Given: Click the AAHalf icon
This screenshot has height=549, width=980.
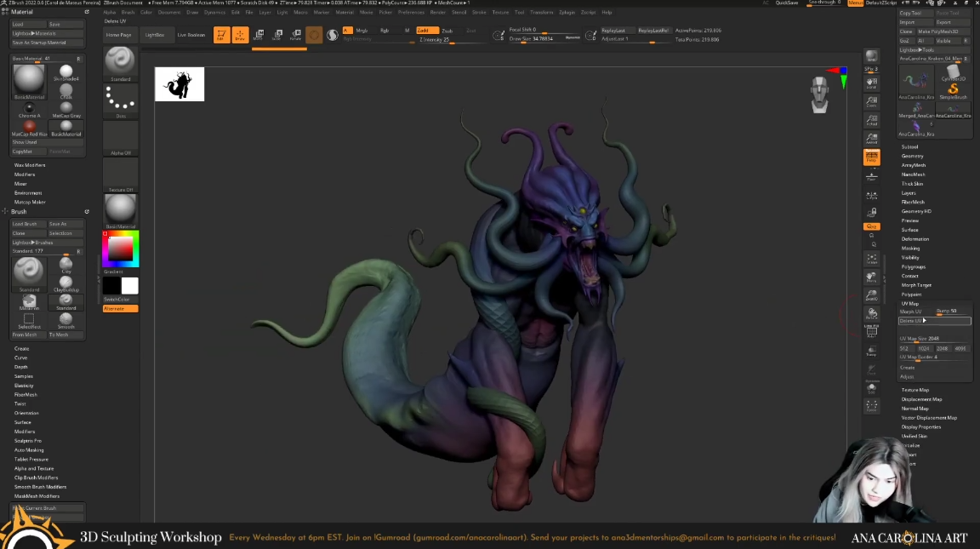Looking at the screenshot, I should 871,138.
